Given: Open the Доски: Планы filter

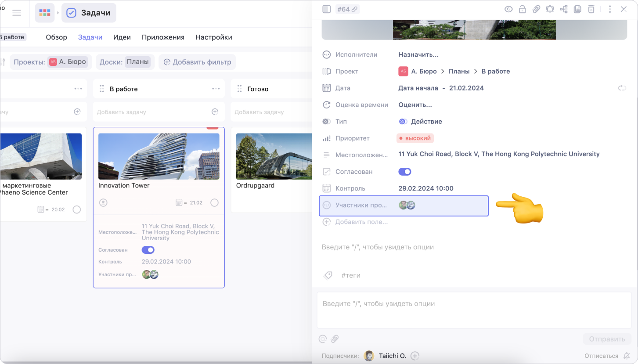Looking at the screenshot, I should (x=125, y=62).
